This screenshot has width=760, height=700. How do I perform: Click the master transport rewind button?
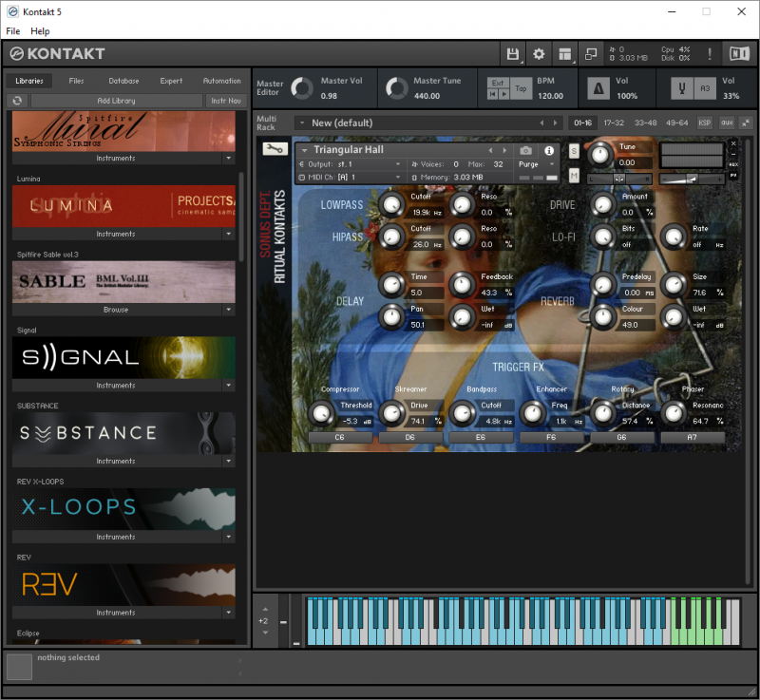point(493,94)
